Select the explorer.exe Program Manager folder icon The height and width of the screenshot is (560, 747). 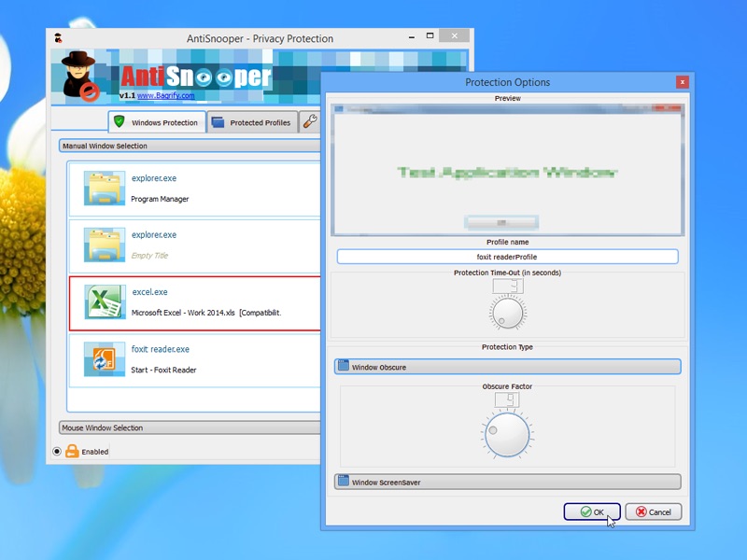click(x=105, y=189)
